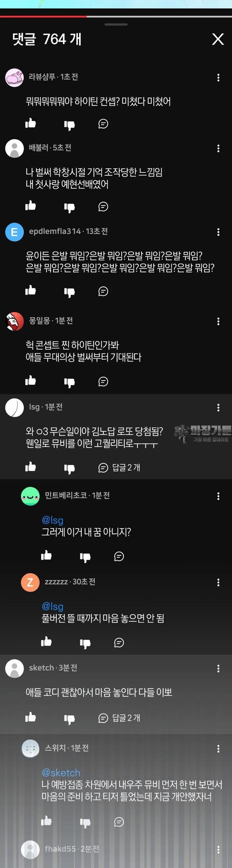This screenshot has height=868, width=232.
Task: Open three-dot menu on epdlemfla314's comment
Action: (218, 232)
